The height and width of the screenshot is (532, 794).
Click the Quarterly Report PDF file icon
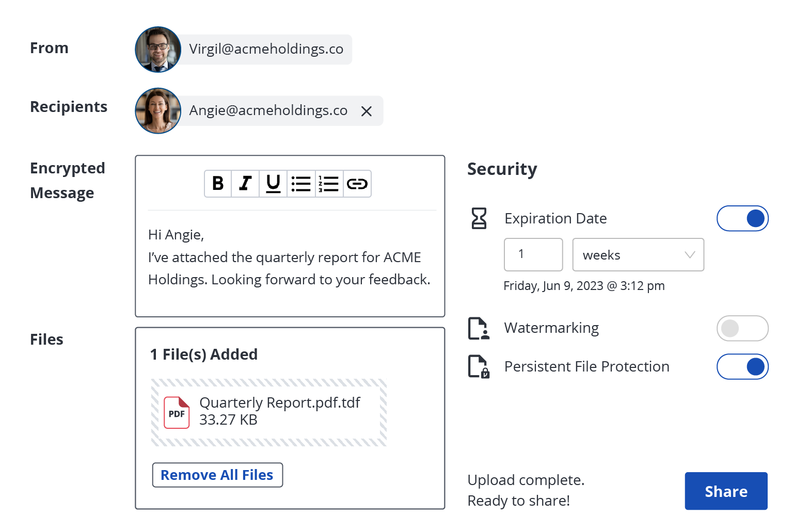(177, 412)
